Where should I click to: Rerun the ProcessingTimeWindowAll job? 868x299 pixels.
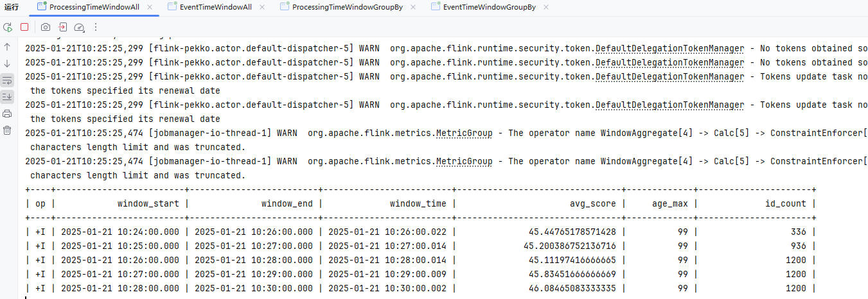pos(8,27)
